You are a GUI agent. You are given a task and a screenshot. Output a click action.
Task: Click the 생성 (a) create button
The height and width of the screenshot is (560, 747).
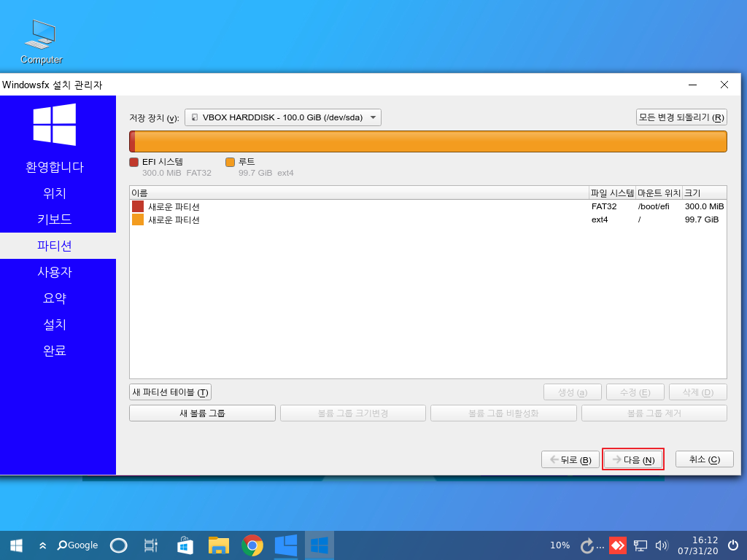573,392
